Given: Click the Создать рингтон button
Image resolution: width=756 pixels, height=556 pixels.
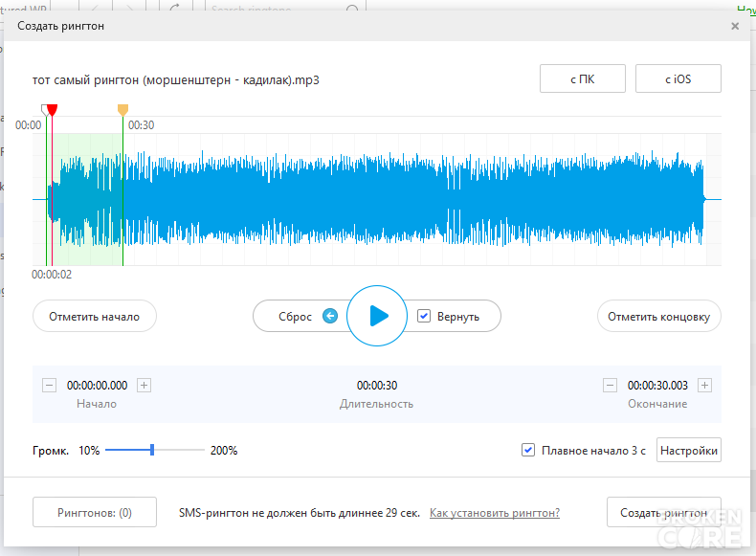Looking at the screenshot, I should pyautogui.click(x=664, y=512).
